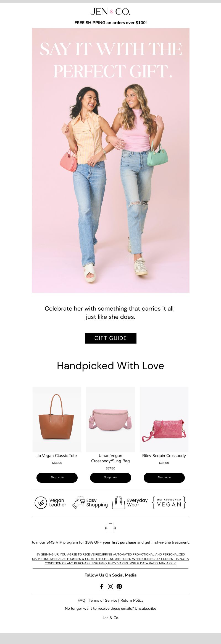Click the Unsubscribe link

click(145, 608)
